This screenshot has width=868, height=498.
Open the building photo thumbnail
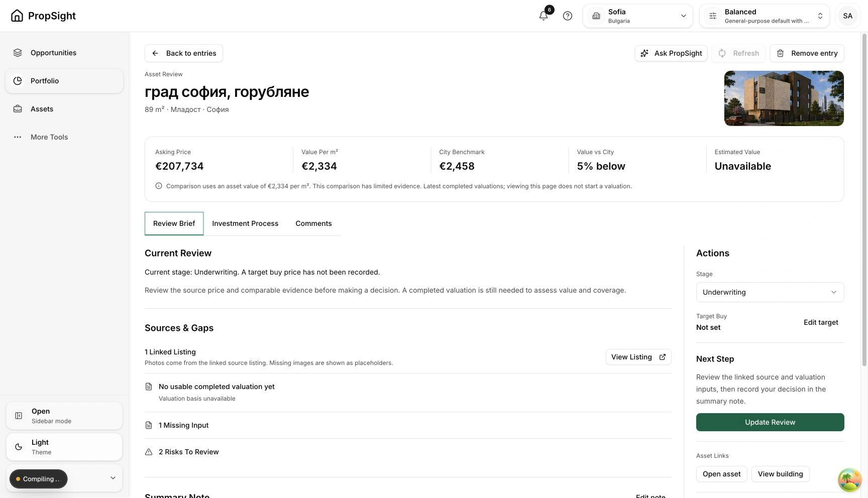click(x=784, y=98)
